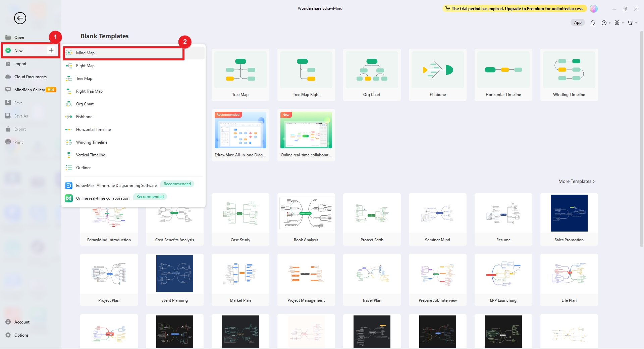
Task: Open the Prepare Job Interview template
Action: point(438,280)
